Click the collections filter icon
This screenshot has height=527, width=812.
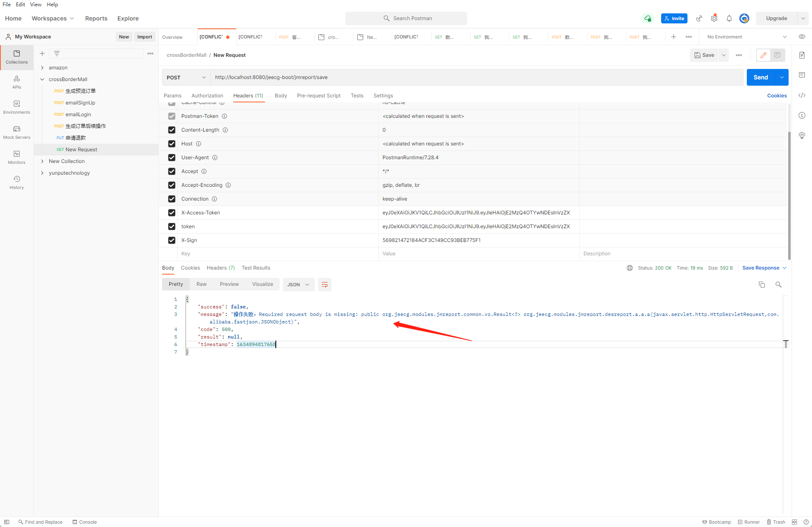(57, 53)
